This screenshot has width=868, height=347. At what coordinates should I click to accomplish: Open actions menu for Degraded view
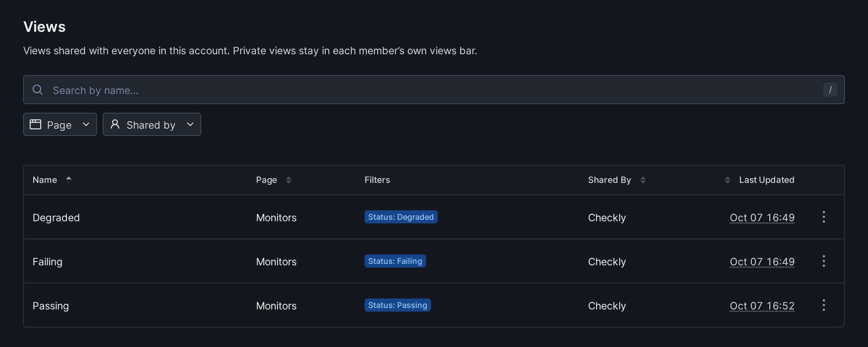tap(824, 217)
